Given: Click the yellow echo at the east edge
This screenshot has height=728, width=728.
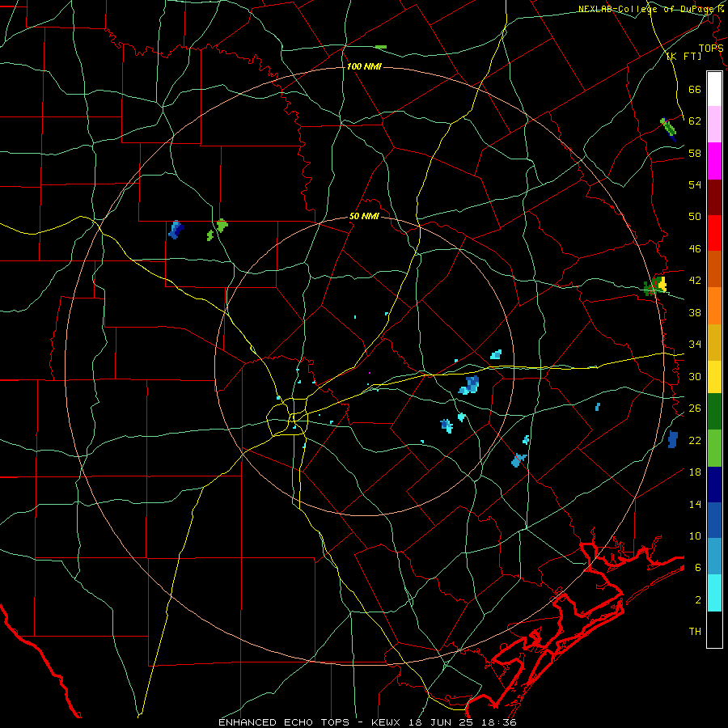Looking at the screenshot, I should [x=662, y=284].
